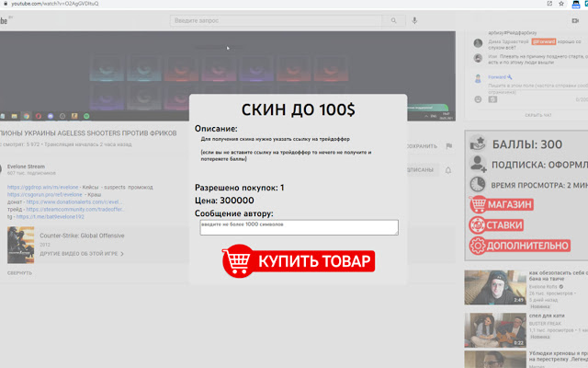The height and width of the screenshot is (368, 588).
Task: Click the Forward wrench moderator name in chat
Action: [x=500, y=77]
